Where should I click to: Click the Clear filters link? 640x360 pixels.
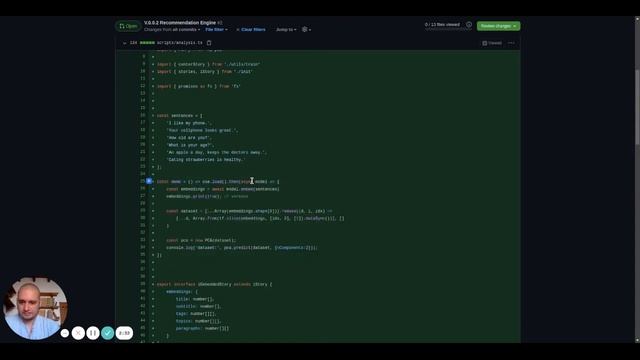[x=251, y=30]
